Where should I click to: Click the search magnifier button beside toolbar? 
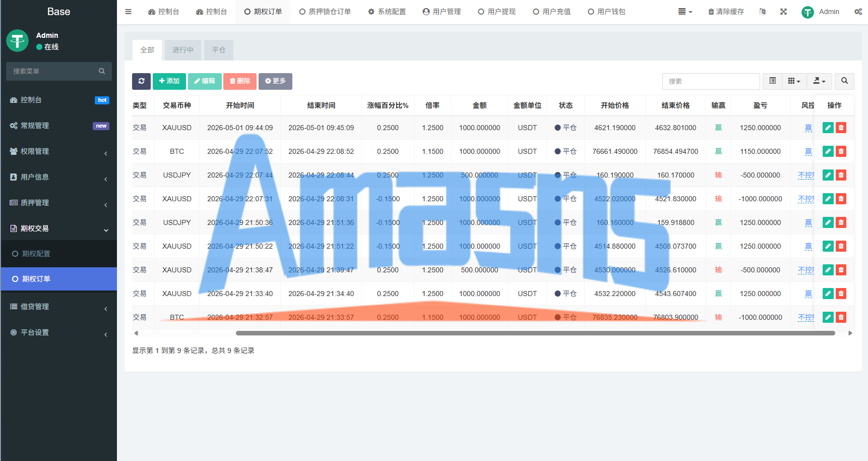coord(844,81)
